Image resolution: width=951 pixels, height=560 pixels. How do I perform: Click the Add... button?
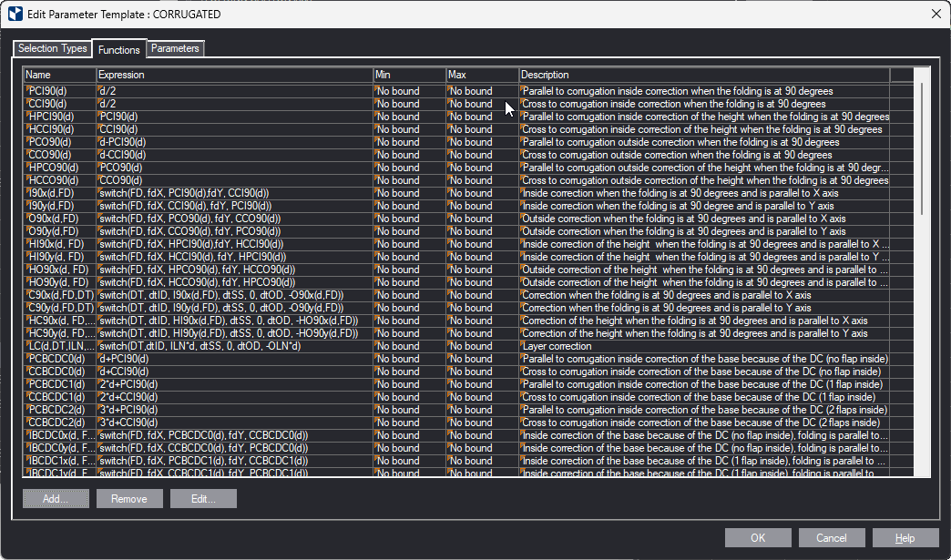56,499
